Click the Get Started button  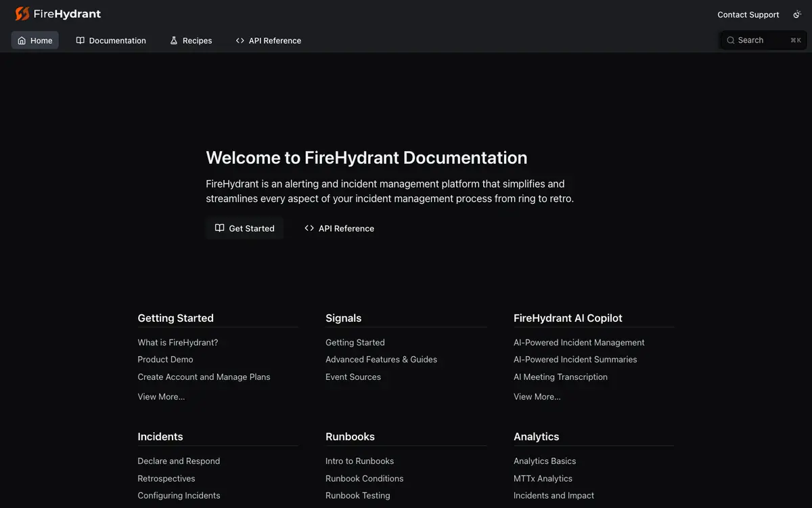pos(245,228)
